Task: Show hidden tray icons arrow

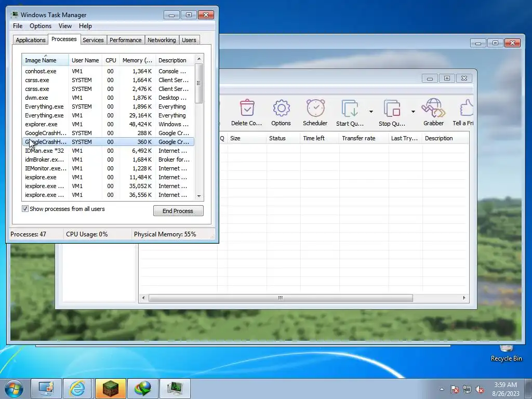Action: point(442,389)
